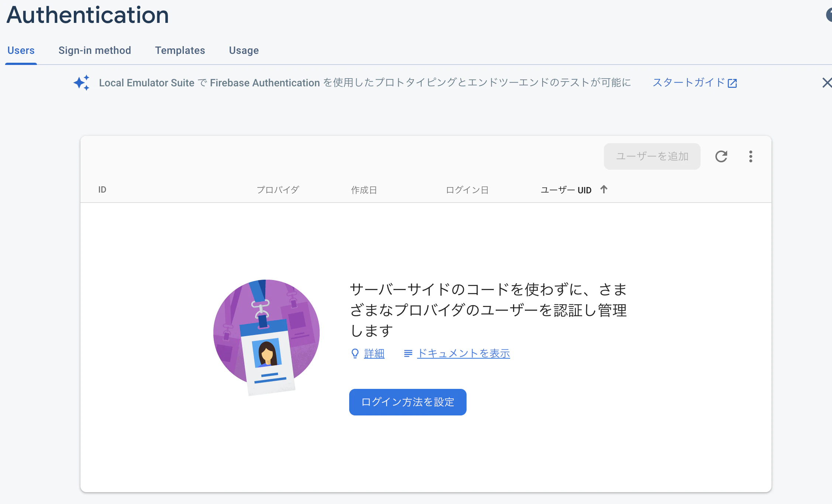Image resolution: width=832 pixels, height=504 pixels.
Task: Open the three-dot more options menu
Action: pyautogui.click(x=750, y=156)
